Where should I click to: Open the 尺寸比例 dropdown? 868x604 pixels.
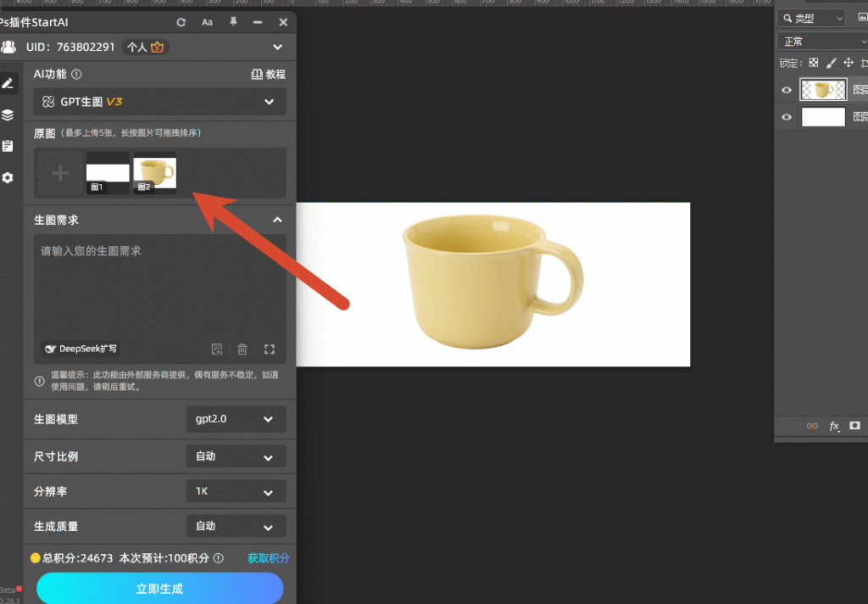(236, 456)
